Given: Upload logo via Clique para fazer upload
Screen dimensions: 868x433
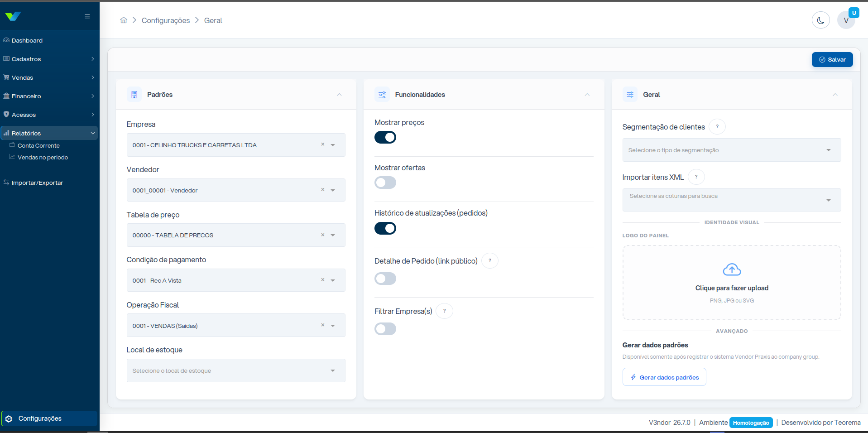Looking at the screenshot, I should pos(732,283).
